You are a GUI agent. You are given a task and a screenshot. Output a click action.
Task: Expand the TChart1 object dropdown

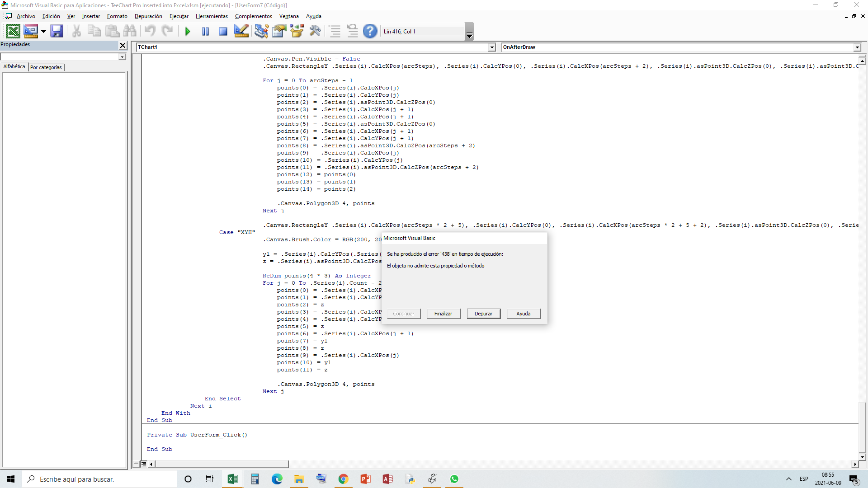[492, 47]
